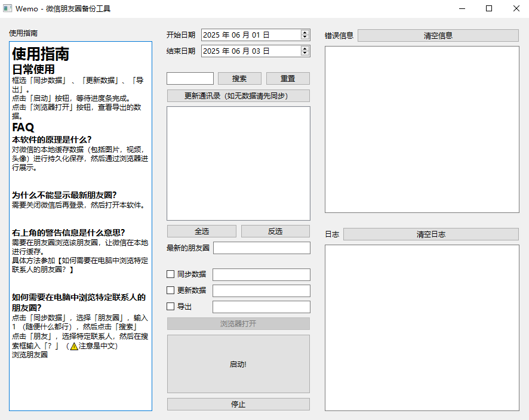Click the 浏览朋友圈 line in the guide

click(x=30, y=355)
